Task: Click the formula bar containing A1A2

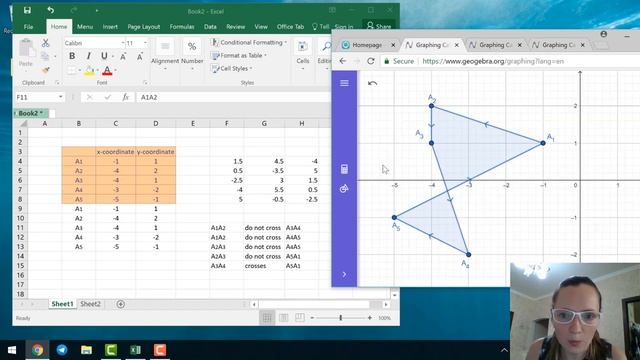Action: [x=233, y=97]
